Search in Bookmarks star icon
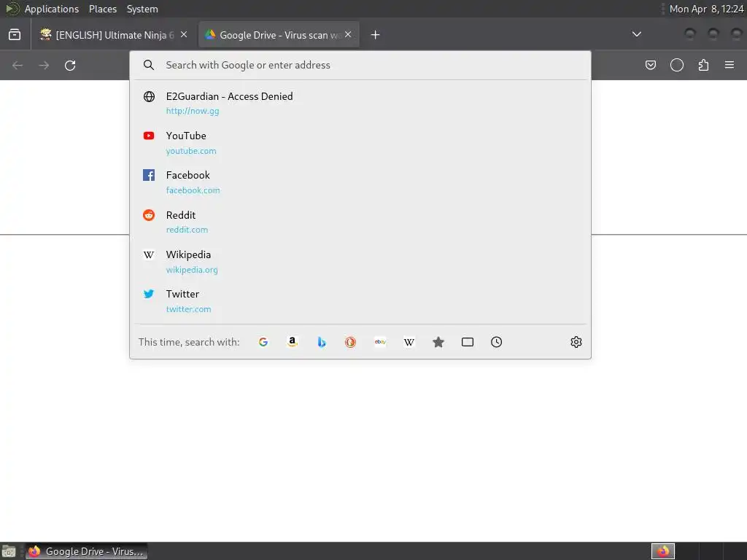Image resolution: width=747 pixels, height=560 pixels. click(438, 342)
